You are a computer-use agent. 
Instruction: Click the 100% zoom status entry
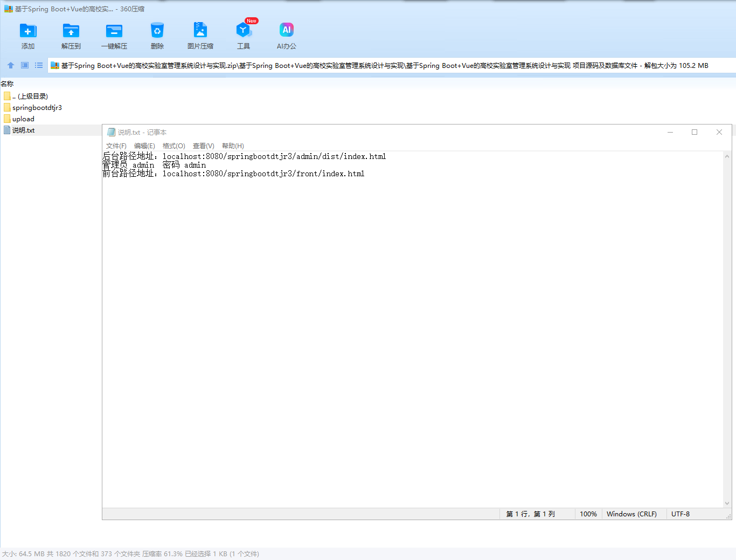click(588, 514)
